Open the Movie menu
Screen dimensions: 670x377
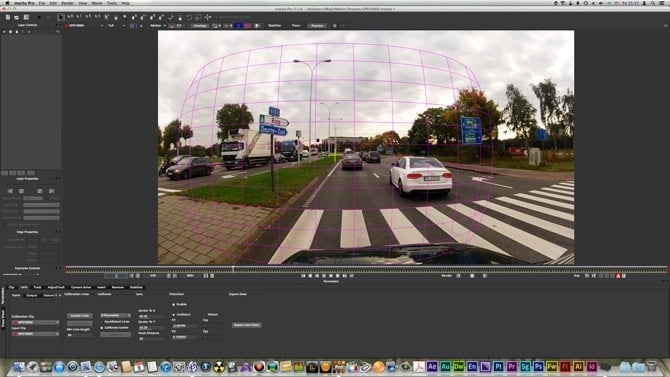97,3
